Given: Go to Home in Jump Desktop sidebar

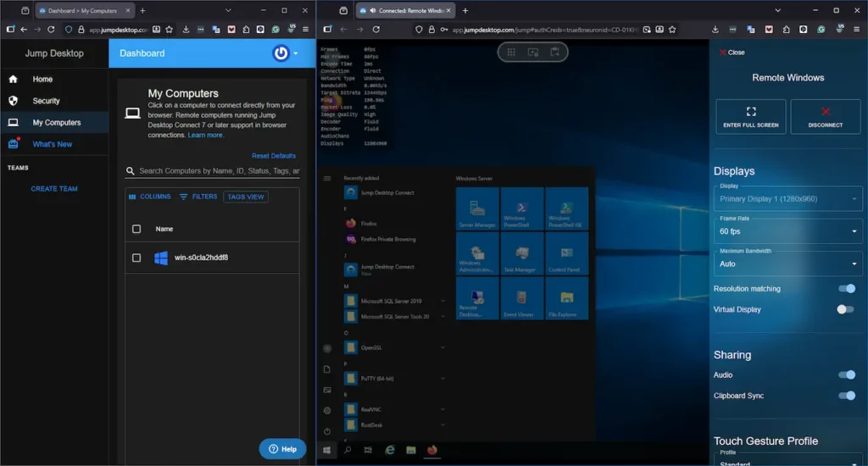Looking at the screenshot, I should tap(54, 79).
